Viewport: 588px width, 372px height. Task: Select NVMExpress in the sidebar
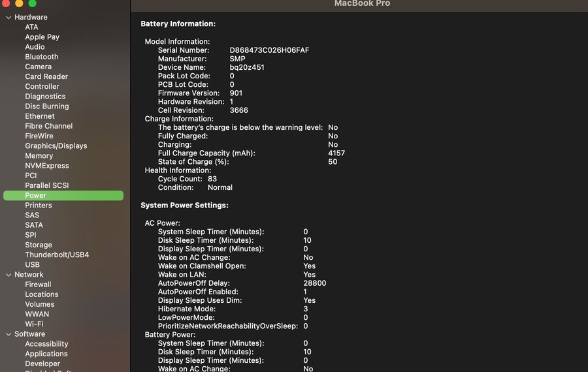(47, 166)
